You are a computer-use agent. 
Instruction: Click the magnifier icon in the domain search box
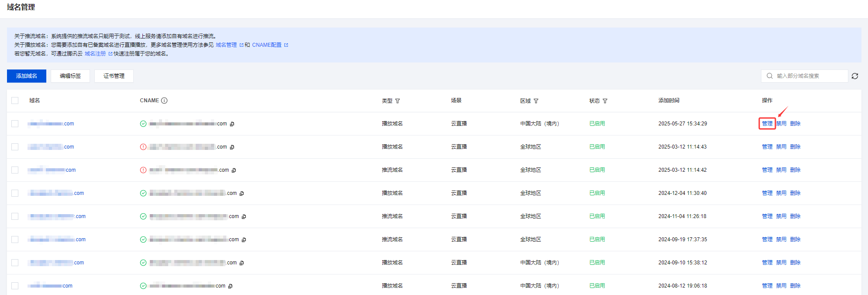coord(770,76)
